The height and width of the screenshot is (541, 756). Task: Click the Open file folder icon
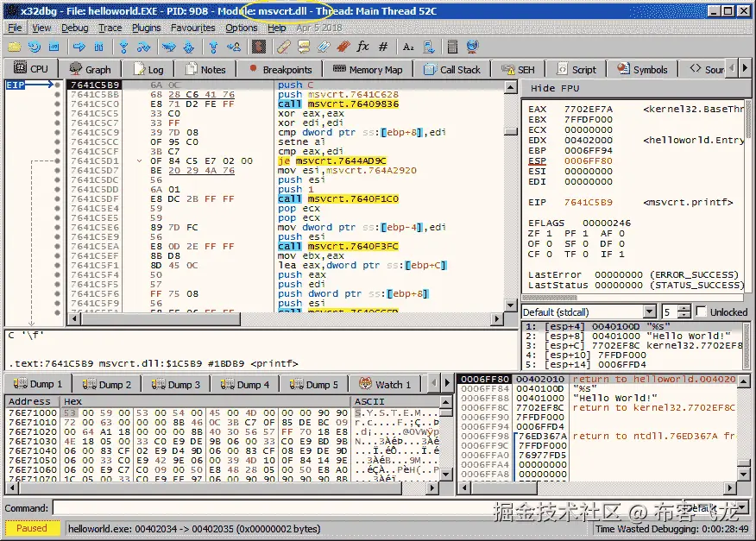click(x=14, y=47)
